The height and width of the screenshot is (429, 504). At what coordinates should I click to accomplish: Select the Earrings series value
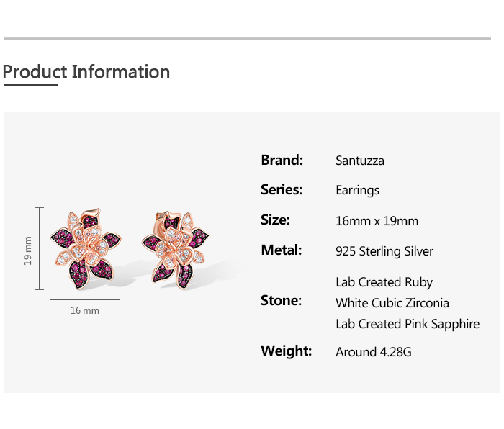tap(357, 191)
